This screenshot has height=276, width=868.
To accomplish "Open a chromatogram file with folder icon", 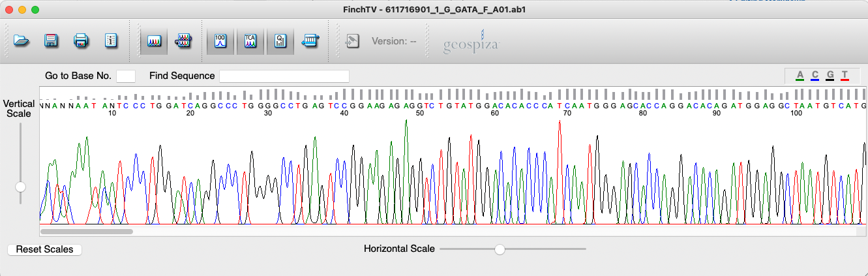I will click(x=22, y=41).
